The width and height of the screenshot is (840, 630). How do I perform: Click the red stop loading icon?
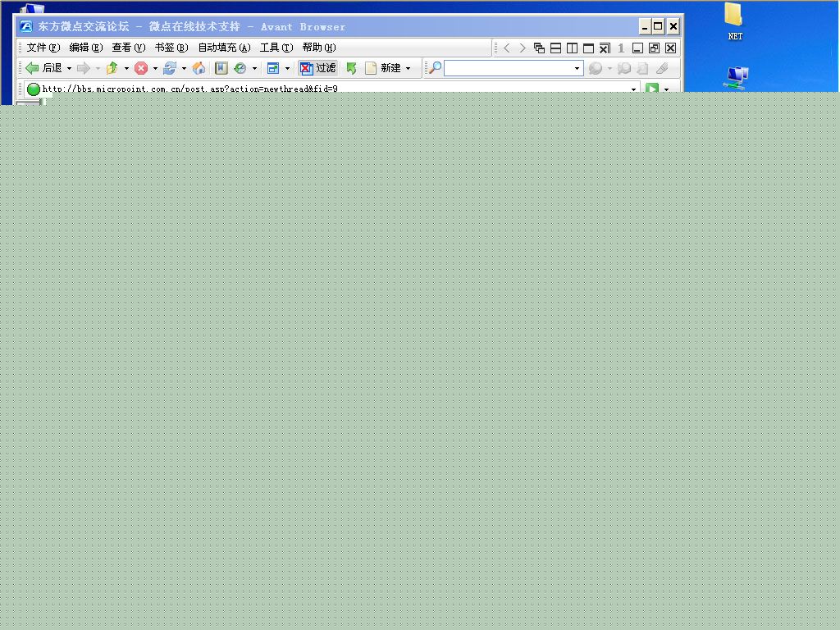(x=141, y=68)
